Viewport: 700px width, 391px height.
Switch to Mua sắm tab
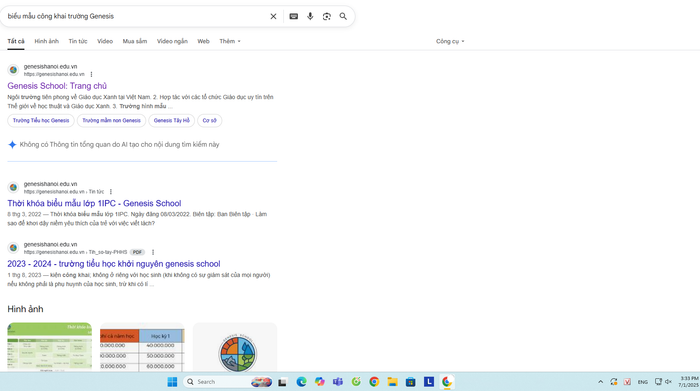(135, 41)
